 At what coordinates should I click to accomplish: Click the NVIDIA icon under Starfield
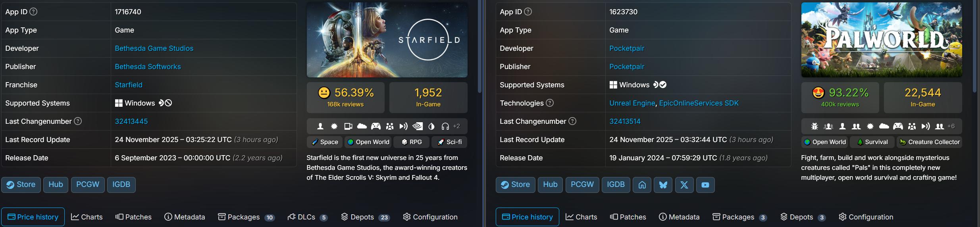tap(418, 126)
